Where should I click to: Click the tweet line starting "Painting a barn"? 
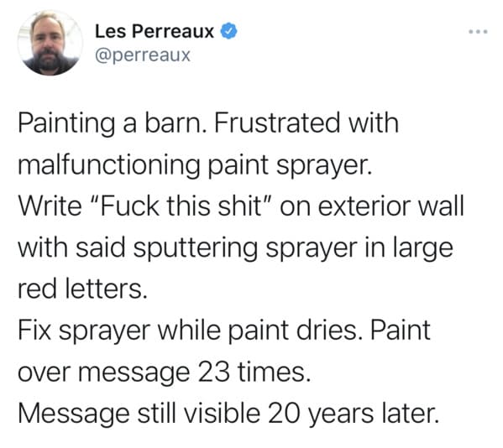[x=208, y=122]
